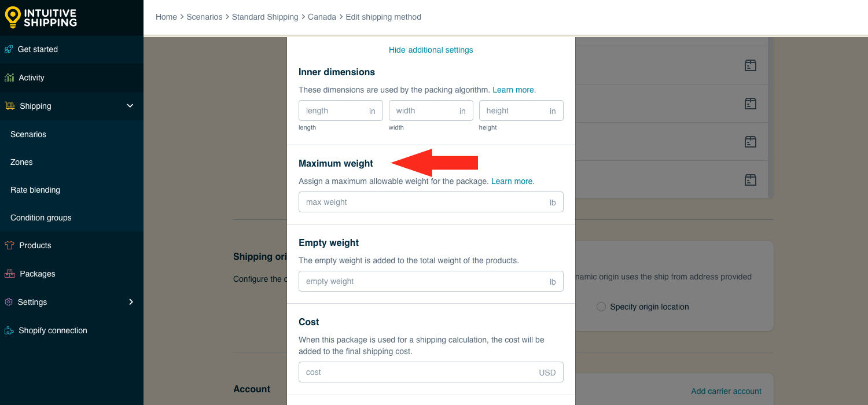The height and width of the screenshot is (405, 868).
Task: Open Get started via rocket icon
Action: pos(9,49)
